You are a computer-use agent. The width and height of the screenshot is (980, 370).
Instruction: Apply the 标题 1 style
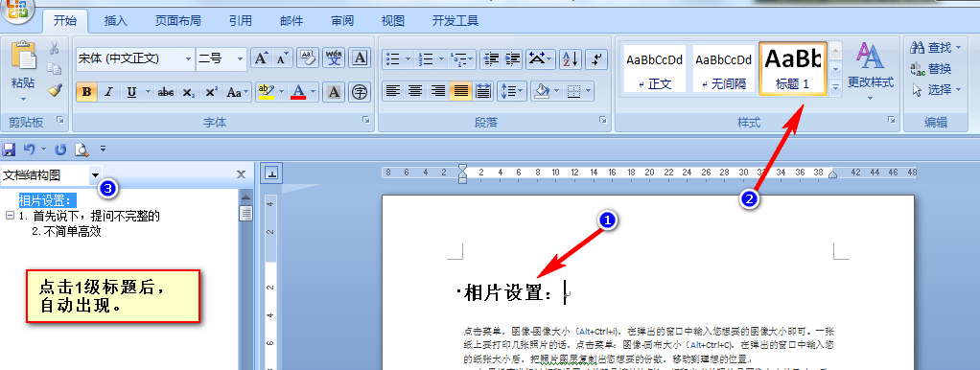[792, 69]
